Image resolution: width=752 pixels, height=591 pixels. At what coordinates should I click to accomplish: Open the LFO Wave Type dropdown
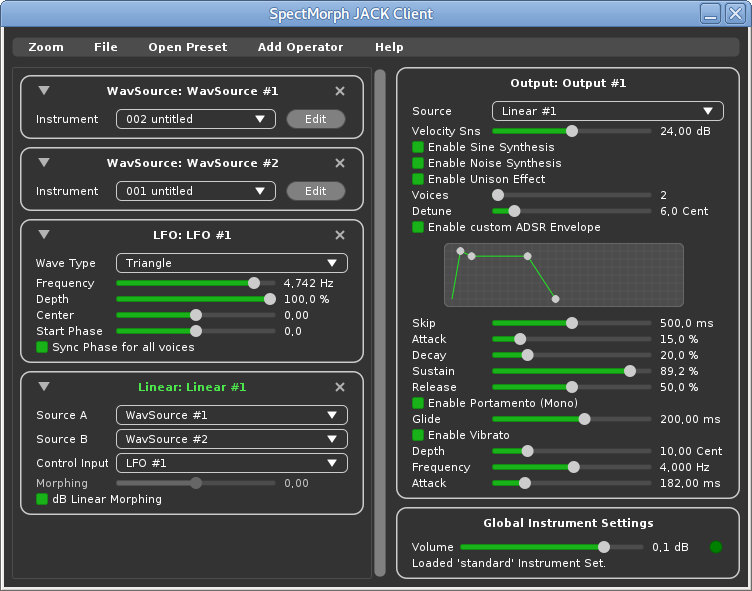[232, 263]
